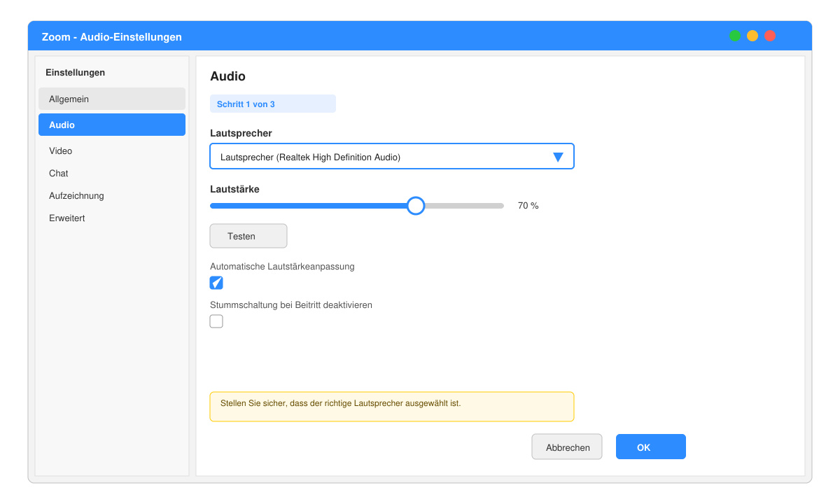The height and width of the screenshot is (504, 840).
Task: Click the Testen button
Action: click(x=248, y=236)
